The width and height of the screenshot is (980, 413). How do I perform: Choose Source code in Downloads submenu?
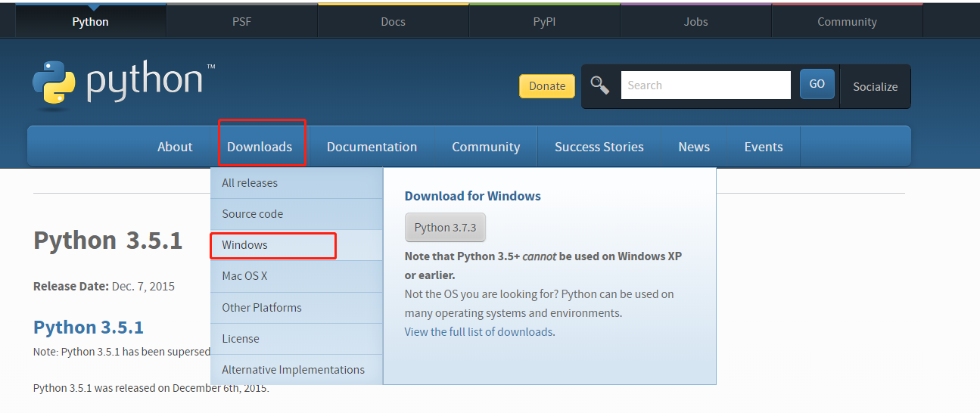point(297,214)
